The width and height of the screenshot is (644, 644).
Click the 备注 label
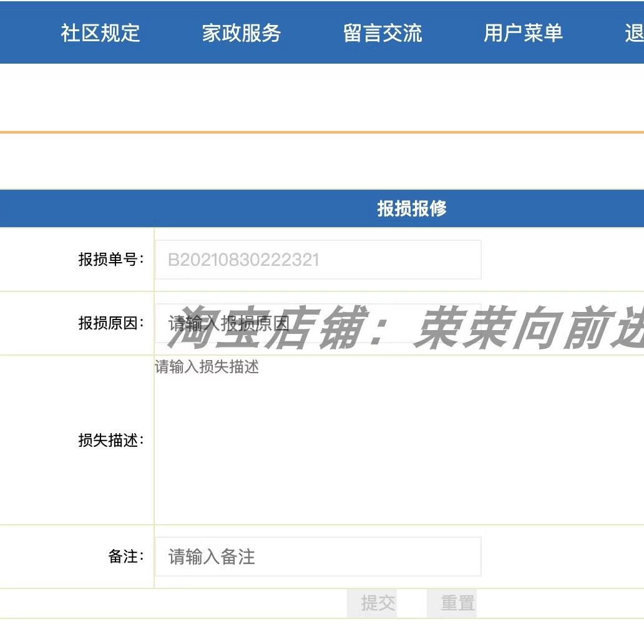pos(126,557)
